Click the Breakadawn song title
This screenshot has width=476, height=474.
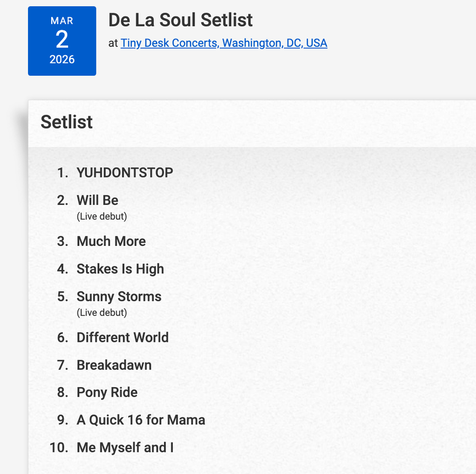click(x=114, y=365)
